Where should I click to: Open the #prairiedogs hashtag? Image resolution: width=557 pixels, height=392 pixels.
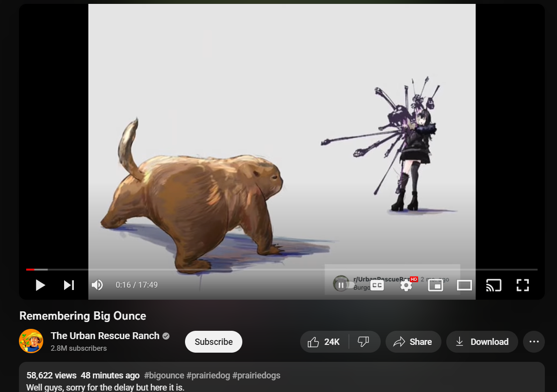point(256,375)
